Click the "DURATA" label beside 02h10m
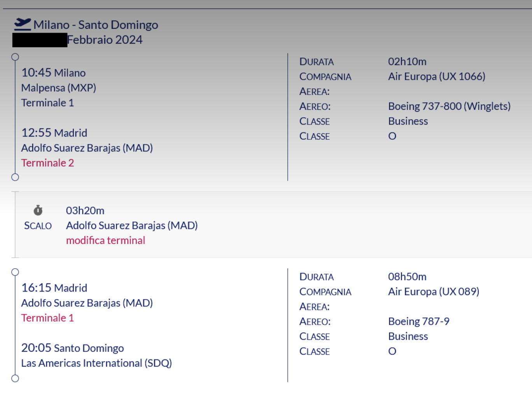 coord(317,62)
